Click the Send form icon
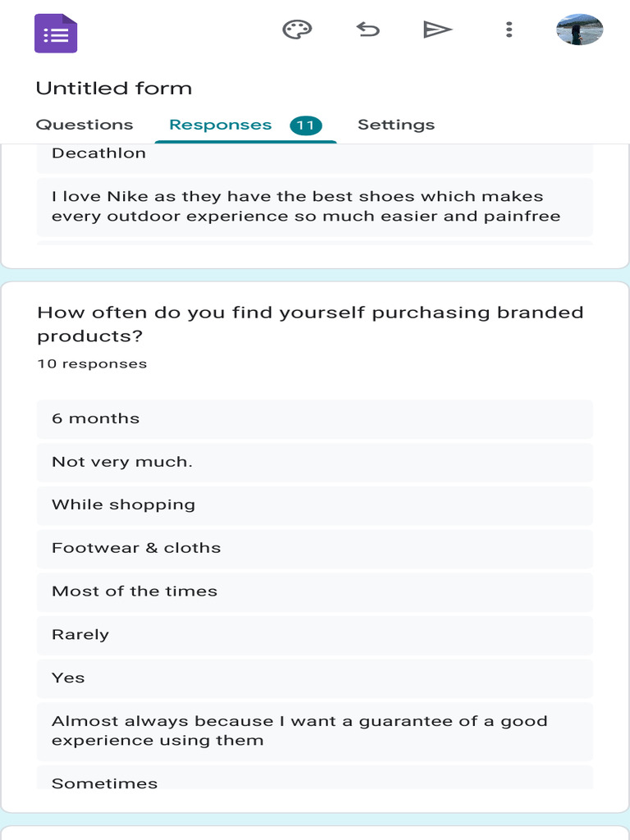 [437, 30]
